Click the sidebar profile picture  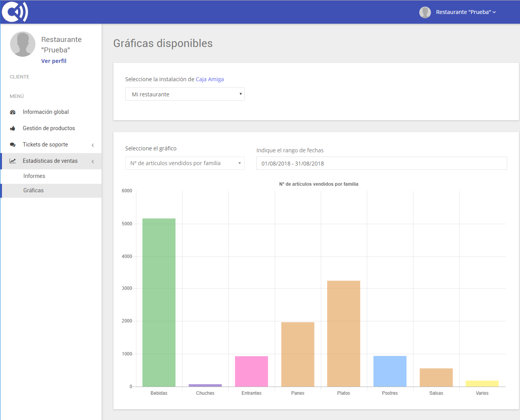pos(23,44)
